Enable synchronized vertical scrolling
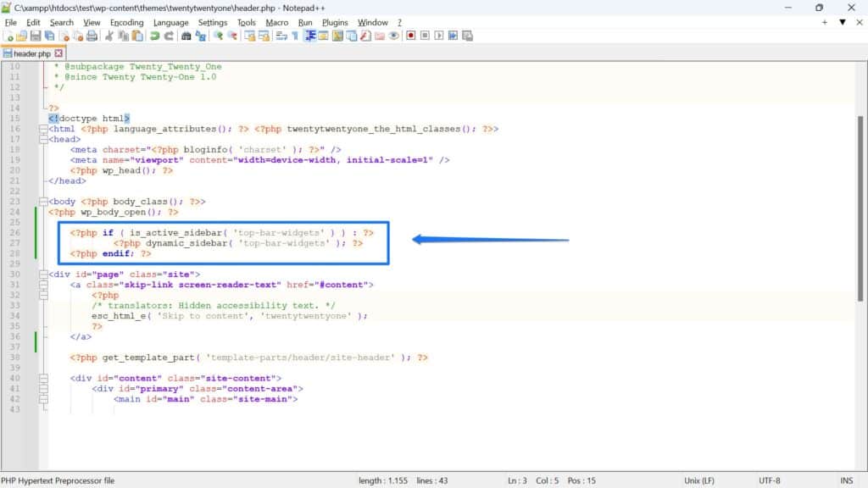The width and height of the screenshot is (868, 488). click(248, 36)
